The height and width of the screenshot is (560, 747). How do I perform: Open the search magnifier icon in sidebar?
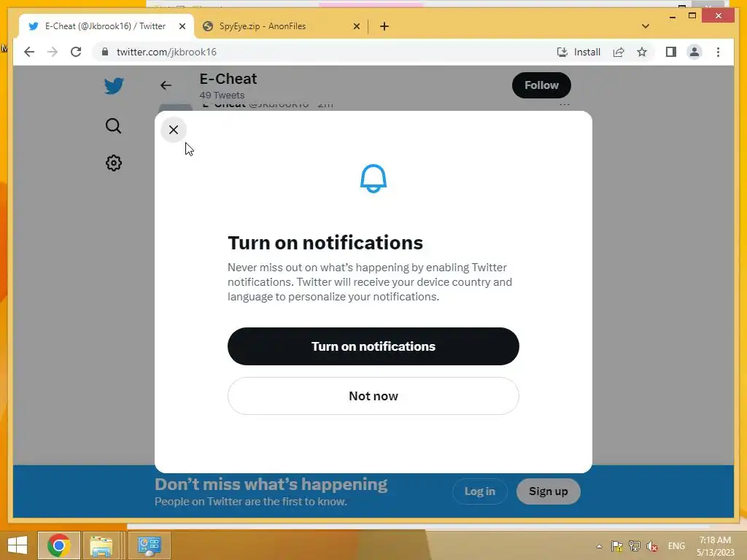[x=113, y=125]
